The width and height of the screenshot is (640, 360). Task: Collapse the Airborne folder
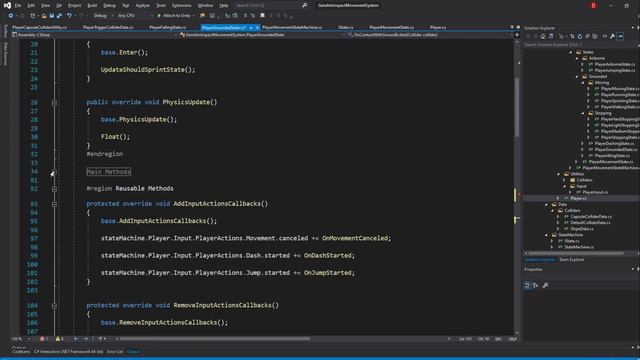(577, 58)
